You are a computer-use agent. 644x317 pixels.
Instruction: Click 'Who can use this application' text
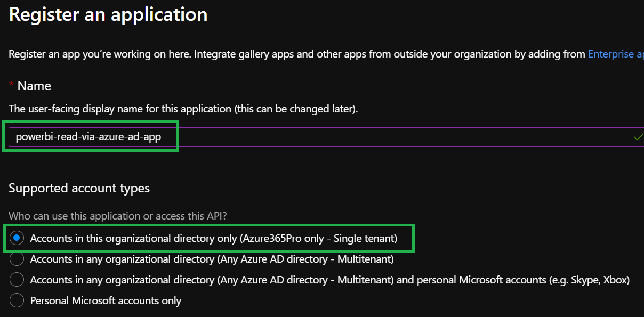click(119, 216)
